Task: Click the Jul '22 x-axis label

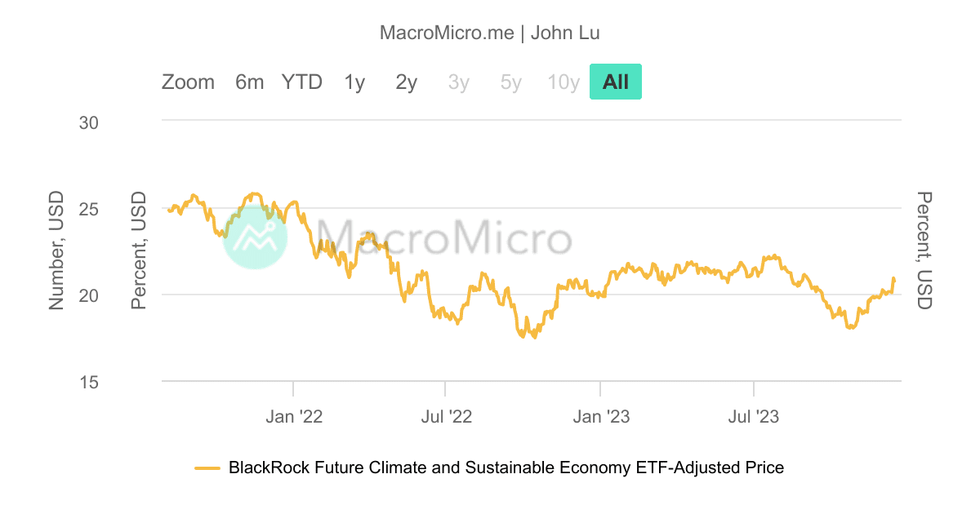Action: coord(446,418)
